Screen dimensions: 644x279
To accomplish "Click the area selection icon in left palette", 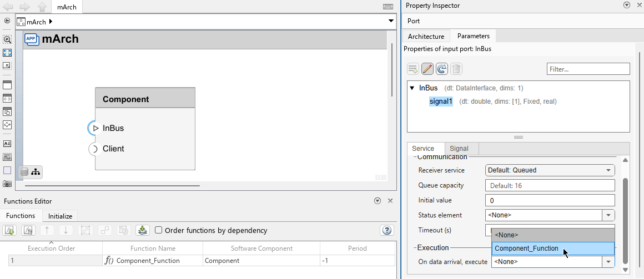I will click(7, 65).
